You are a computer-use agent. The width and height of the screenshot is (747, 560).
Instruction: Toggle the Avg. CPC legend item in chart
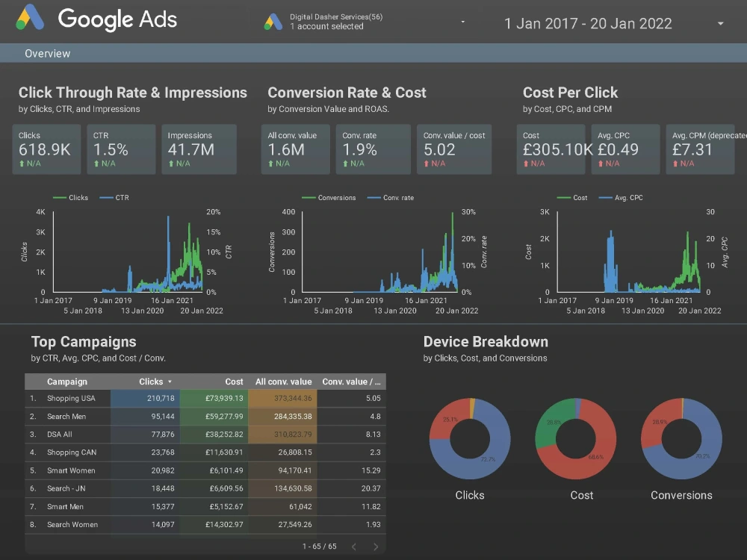pyautogui.click(x=621, y=198)
